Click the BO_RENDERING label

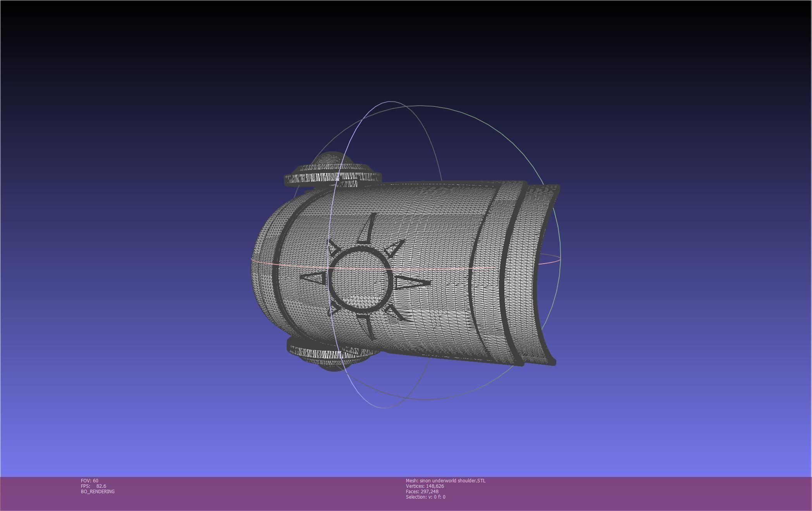pyautogui.click(x=98, y=492)
